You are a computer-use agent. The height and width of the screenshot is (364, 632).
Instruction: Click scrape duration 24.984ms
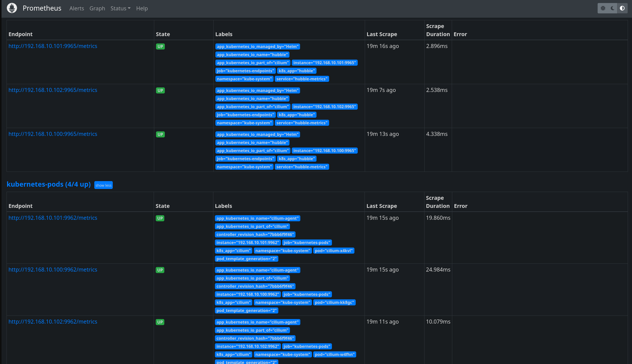[438, 270]
